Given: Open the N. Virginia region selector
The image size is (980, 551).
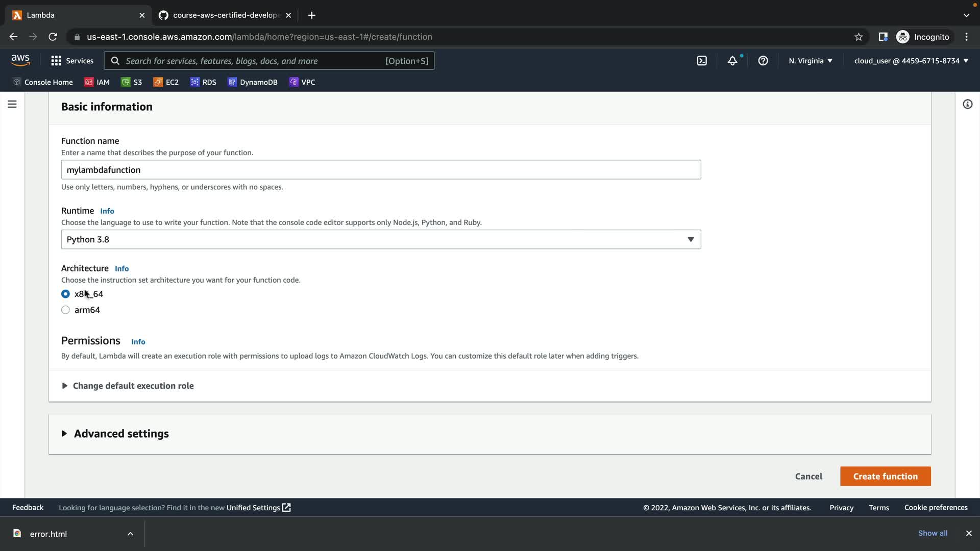Looking at the screenshot, I should 810,61.
